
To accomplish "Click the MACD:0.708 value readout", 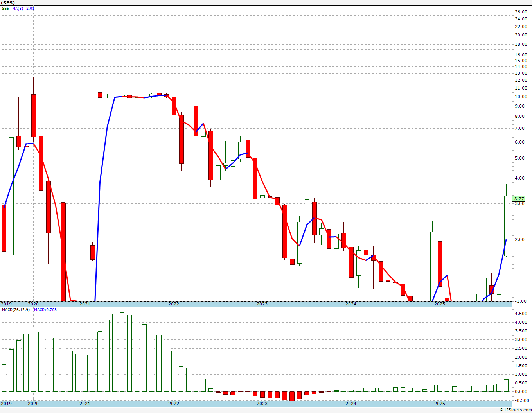I will [45, 310].
